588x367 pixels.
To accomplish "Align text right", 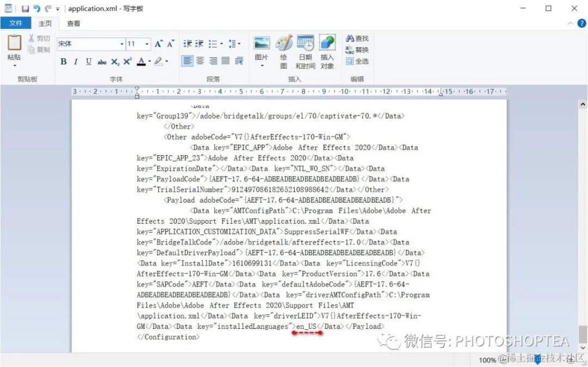I will tap(213, 61).
